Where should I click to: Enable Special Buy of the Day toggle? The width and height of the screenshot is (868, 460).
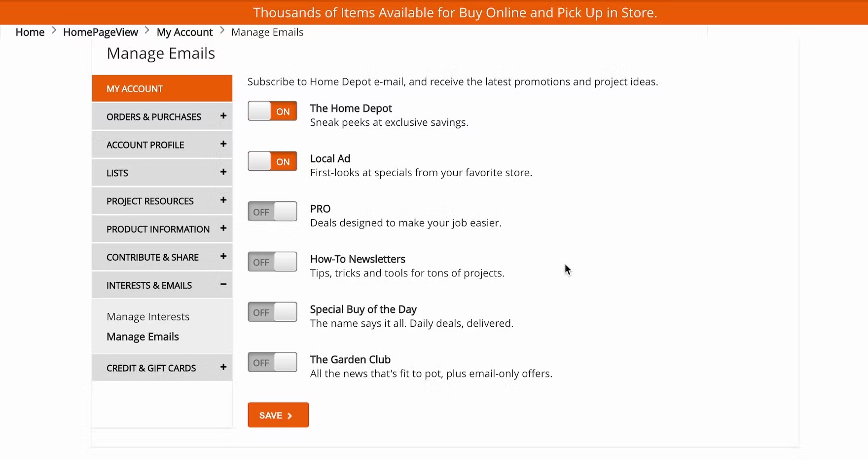click(272, 312)
